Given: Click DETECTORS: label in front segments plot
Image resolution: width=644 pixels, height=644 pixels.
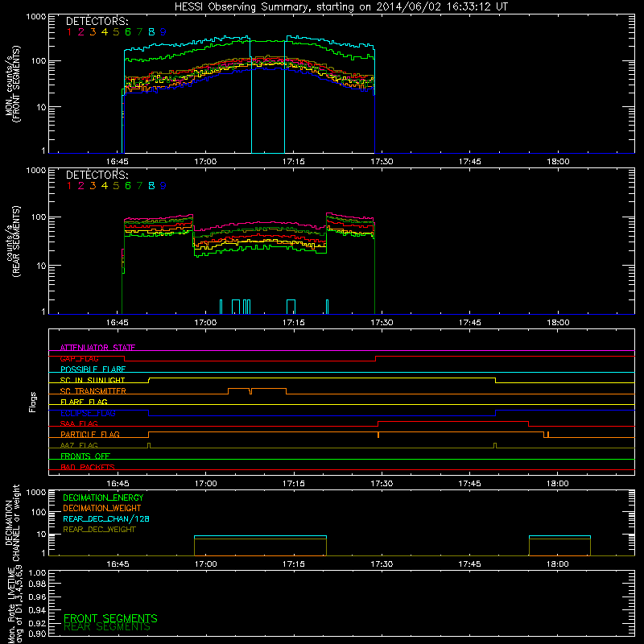Looking at the screenshot, I should pos(97,22).
